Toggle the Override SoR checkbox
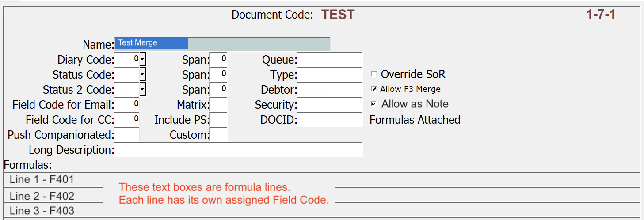 point(374,74)
